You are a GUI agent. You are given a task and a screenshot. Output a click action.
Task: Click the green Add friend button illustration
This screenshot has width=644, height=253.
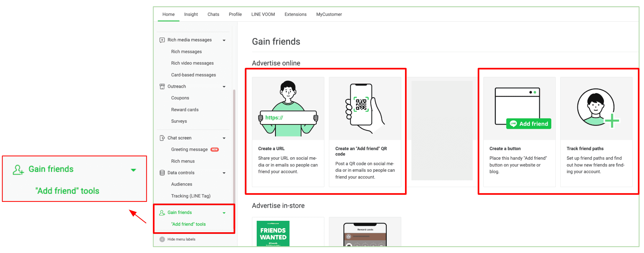[x=528, y=124]
